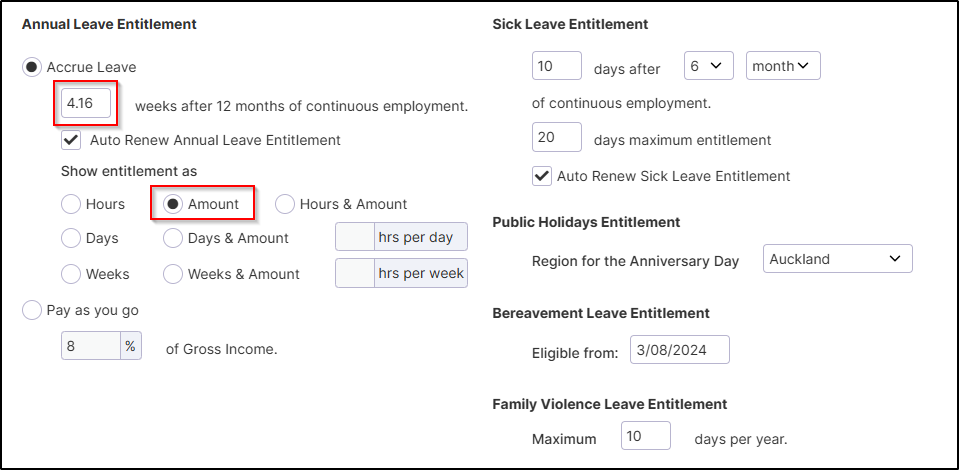Image resolution: width=959 pixels, height=470 pixels.
Task: Choose Weeks as the entitlement display
Action: [x=71, y=273]
